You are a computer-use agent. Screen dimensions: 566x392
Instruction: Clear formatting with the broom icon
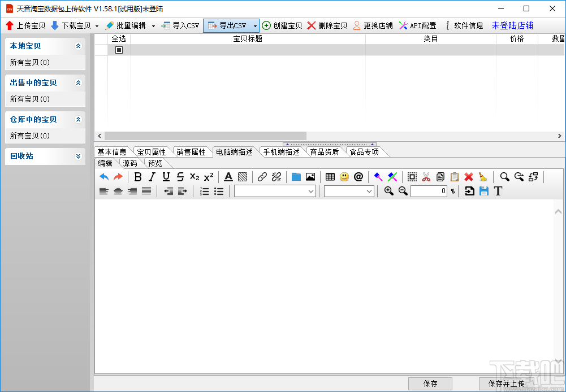point(483,177)
